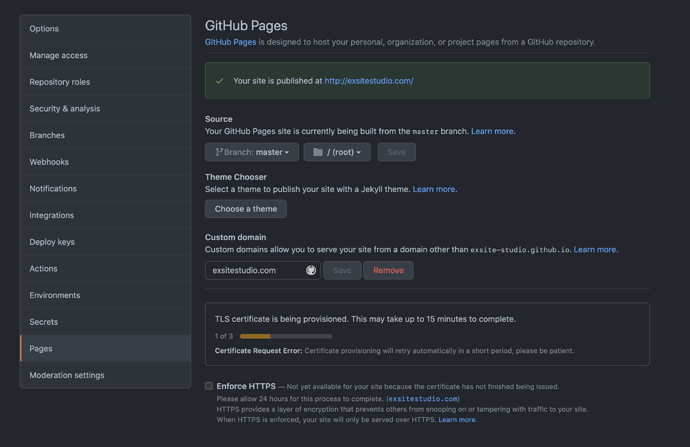Click Learn more in Enforce HTTPS text

pos(457,420)
